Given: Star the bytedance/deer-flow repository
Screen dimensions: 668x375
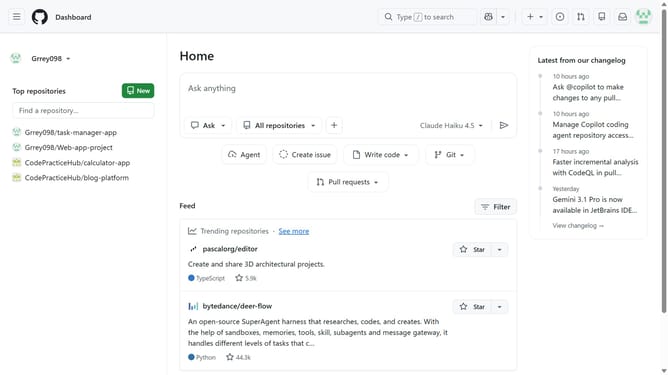Looking at the screenshot, I should coord(472,307).
